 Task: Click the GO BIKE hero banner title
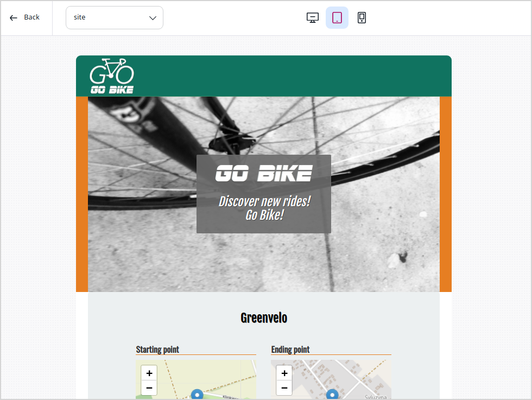[264, 174]
